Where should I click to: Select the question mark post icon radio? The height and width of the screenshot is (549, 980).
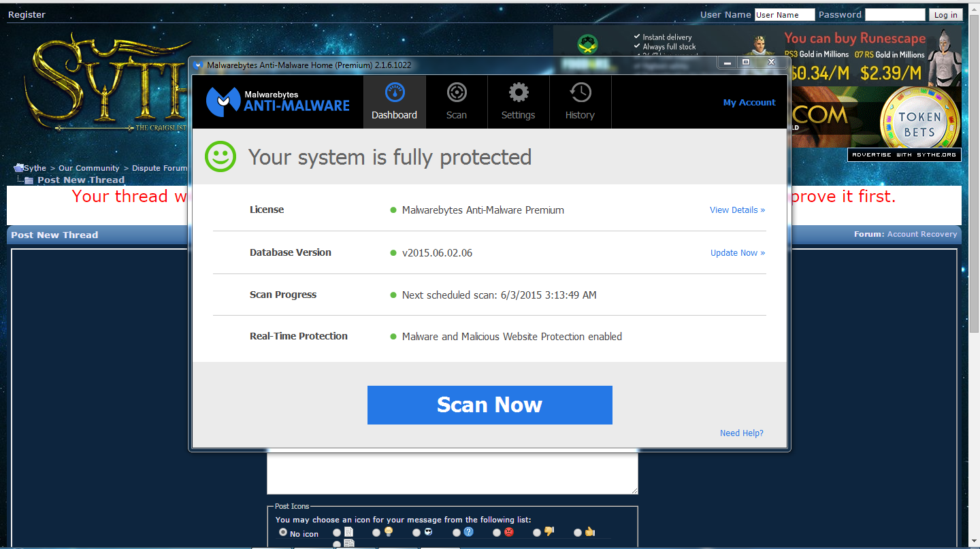(457, 533)
